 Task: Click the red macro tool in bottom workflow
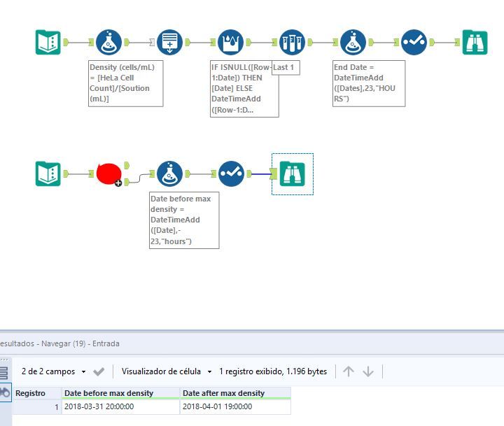[109, 173]
